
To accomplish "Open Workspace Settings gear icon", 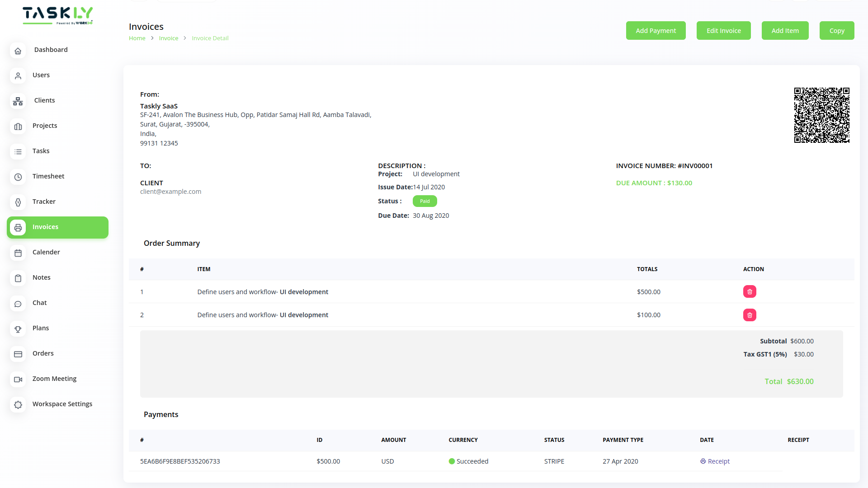I will click(x=18, y=405).
